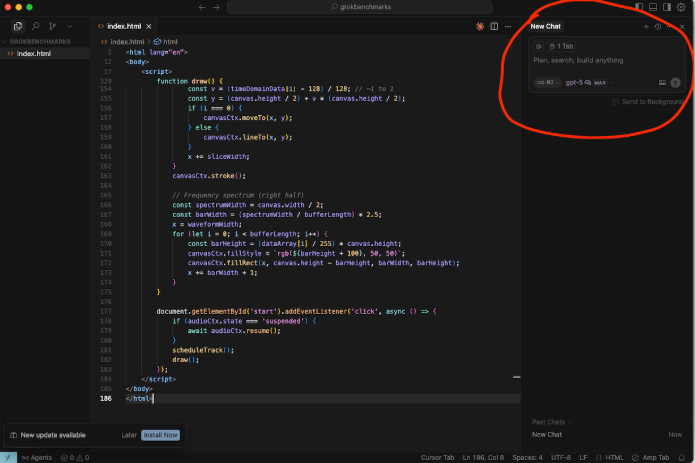Click the UTF-8 encoding status item
Viewport: 695px width, 463px height.
(x=561, y=458)
